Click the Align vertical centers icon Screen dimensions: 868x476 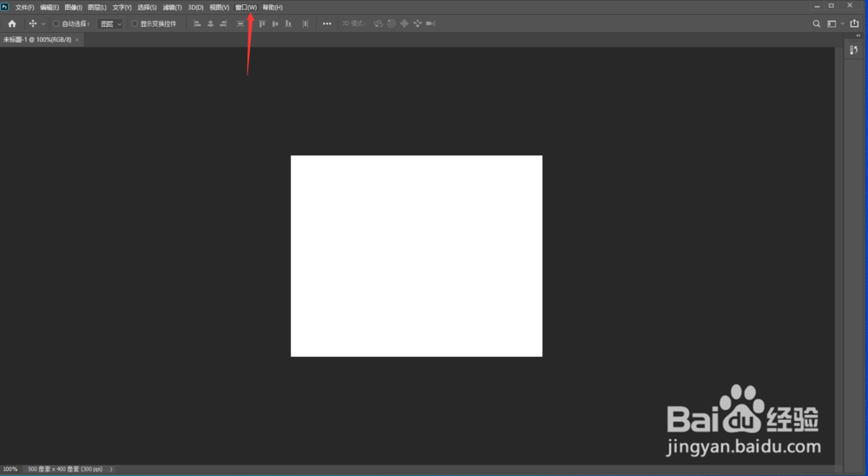pyautogui.click(x=275, y=23)
